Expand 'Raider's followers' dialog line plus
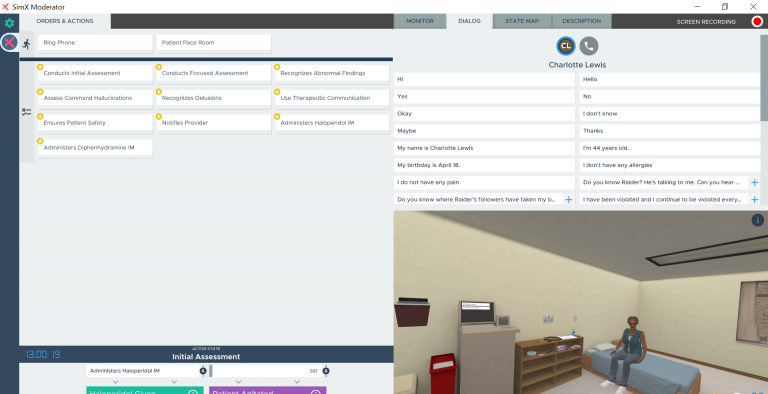Screen dimensions: 768x394 (x=569, y=199)
